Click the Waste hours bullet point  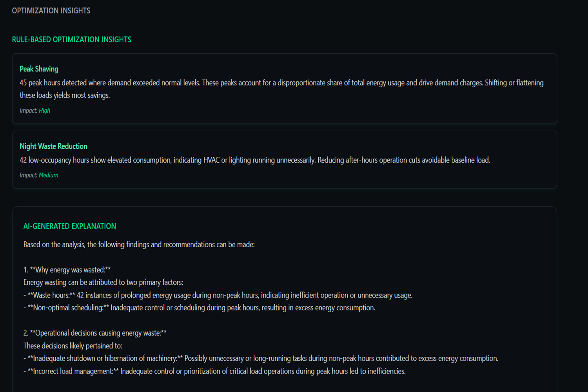point(218,295)
